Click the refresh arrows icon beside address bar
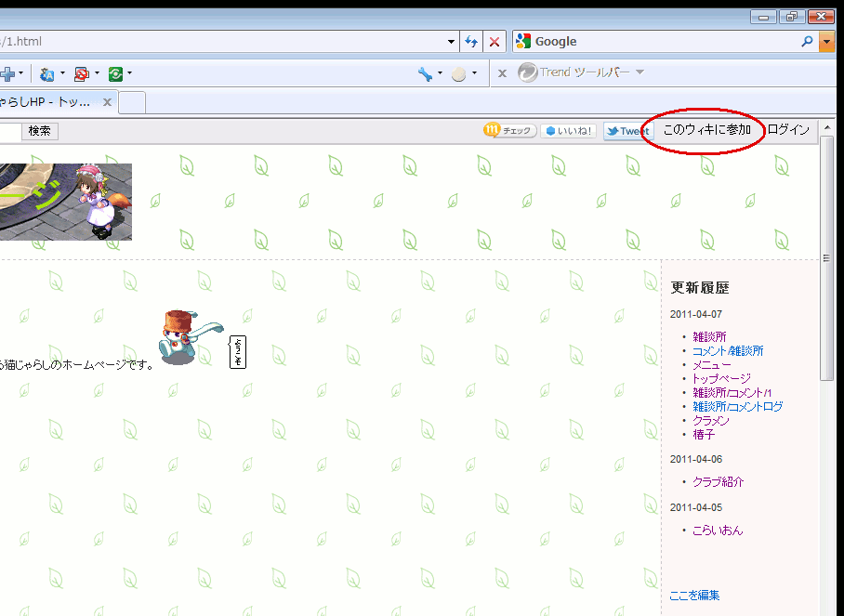 click(x=471, y=42)
